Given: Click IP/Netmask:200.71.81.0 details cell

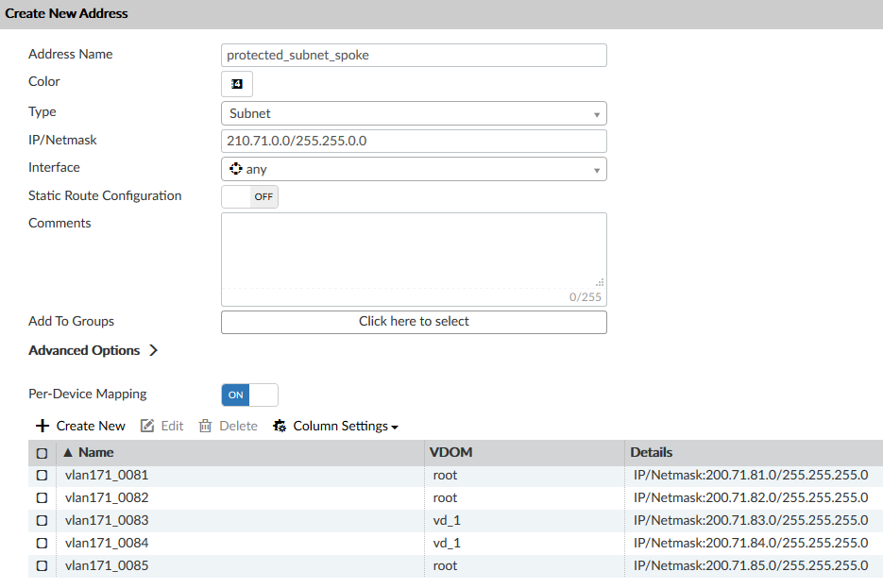Looking at the screenshot, I should [751, 475].
